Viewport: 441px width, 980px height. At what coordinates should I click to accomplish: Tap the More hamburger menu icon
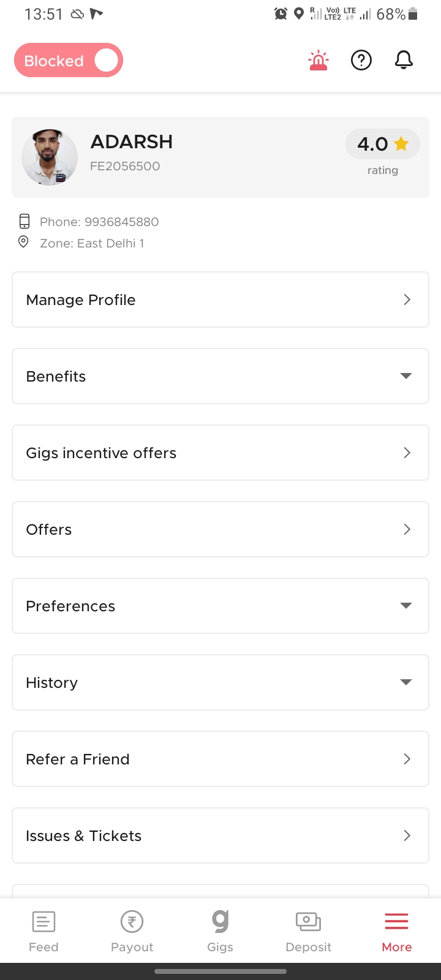tap(396, 921)
